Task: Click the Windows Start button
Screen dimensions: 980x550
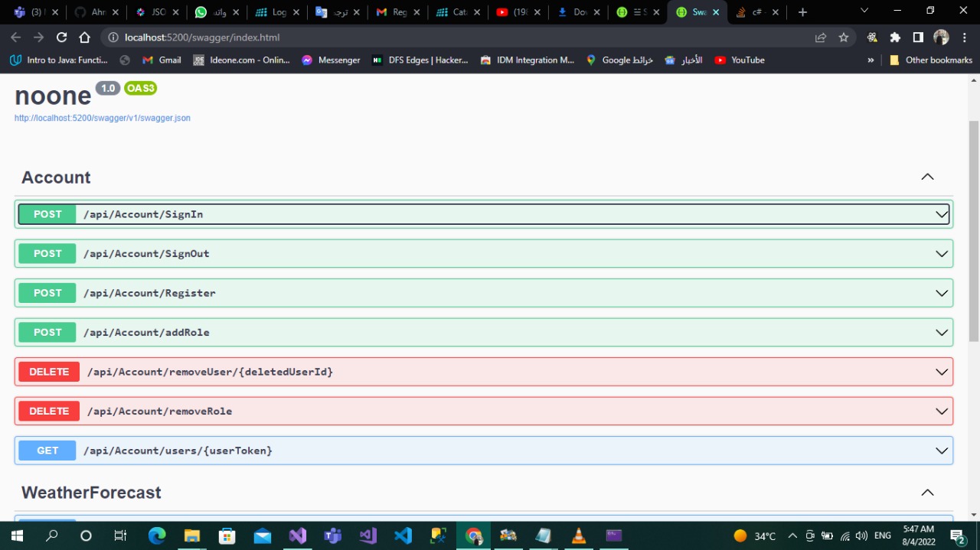Action: click(16, 535)
